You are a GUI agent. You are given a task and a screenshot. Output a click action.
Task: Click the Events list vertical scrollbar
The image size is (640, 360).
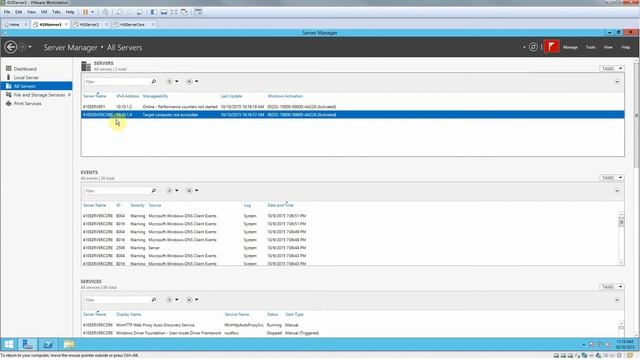tap(621, 238)
